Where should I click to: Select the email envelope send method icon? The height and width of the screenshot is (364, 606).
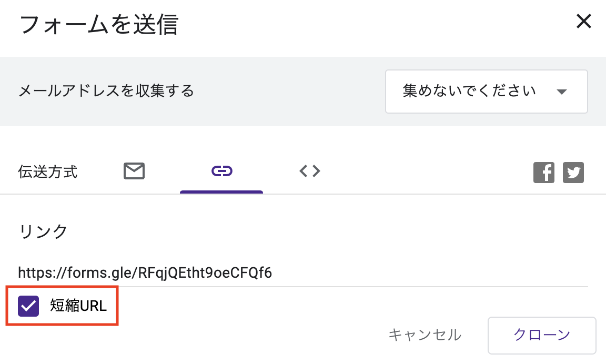pyautogui.click(x=134, y=171)
